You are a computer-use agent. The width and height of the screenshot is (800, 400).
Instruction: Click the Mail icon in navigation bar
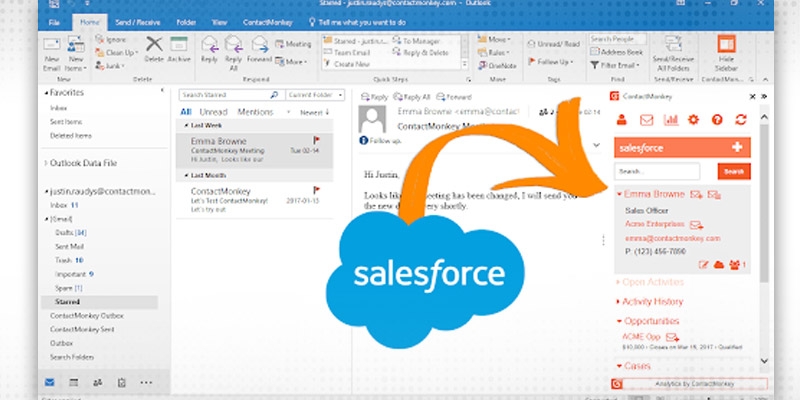click(49, 382)
